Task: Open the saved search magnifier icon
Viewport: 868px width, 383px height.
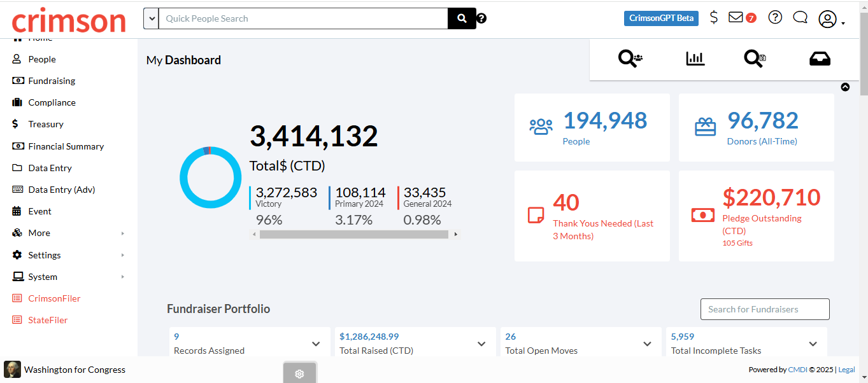Action: [x=755, y=59]
